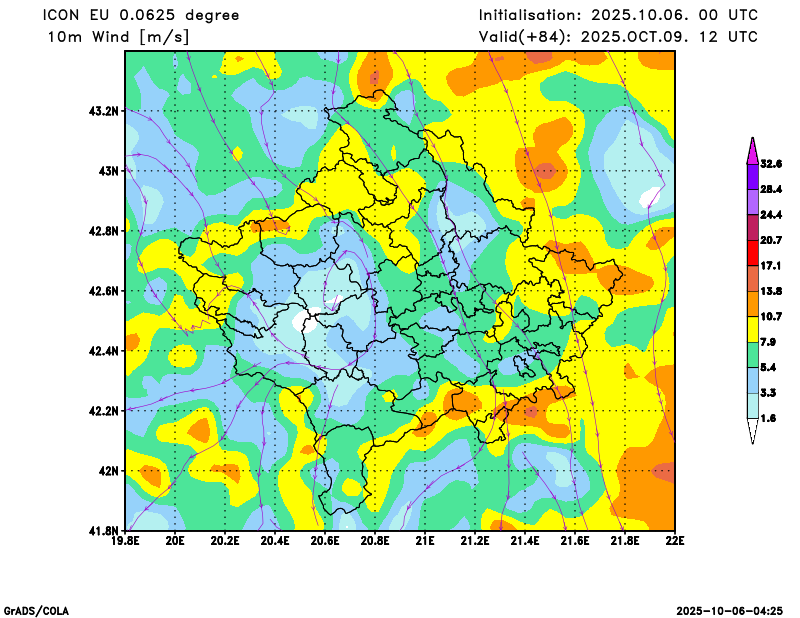Click the Initialisation date and time text

(x=618, y=15)
